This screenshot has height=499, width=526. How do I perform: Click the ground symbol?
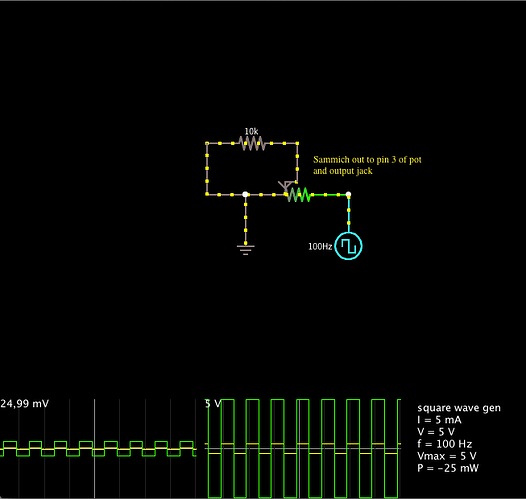click(x=246, y=250)
